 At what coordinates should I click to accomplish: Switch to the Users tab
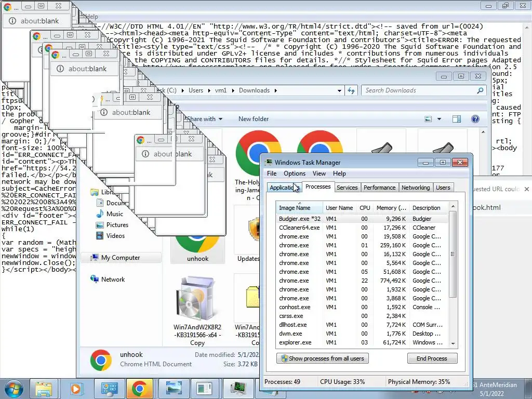443,188
